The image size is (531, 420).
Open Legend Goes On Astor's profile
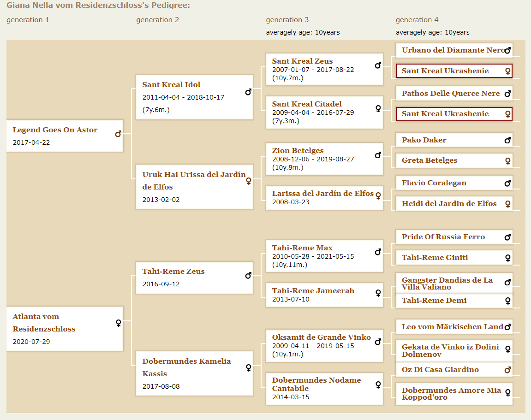point(55,130)
